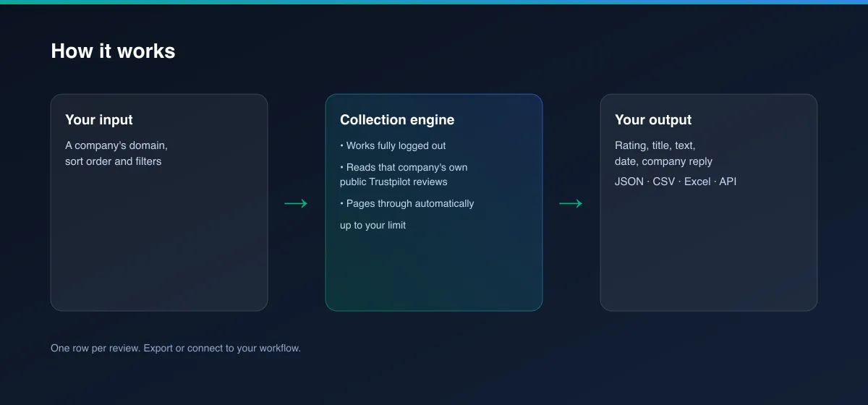The image size is (868, 405).
Task: Click 'Pages through automatically' bullet
Action: click(x=407, y=203)
